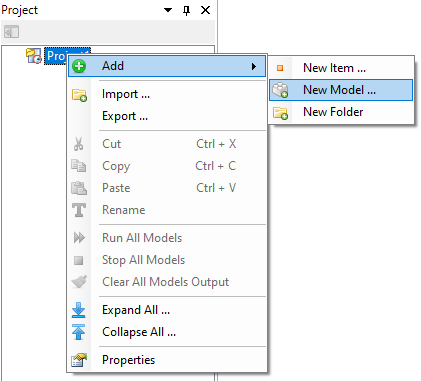
Task: Click the New Folder icon in submenu
Action: click(x=280, y=113)
